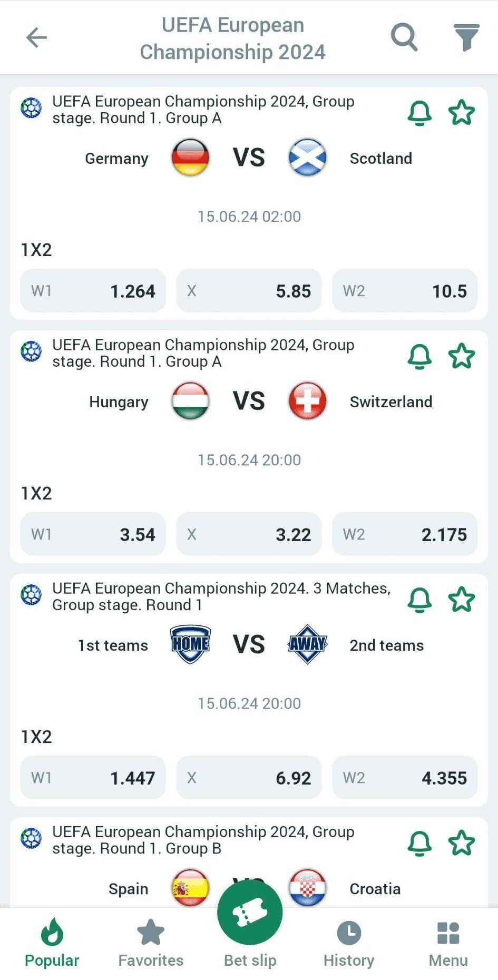Viewport: 498px width, 980px height.
Task: Open Germany vs Scotland match title
Action: click(x=203, y=110)
